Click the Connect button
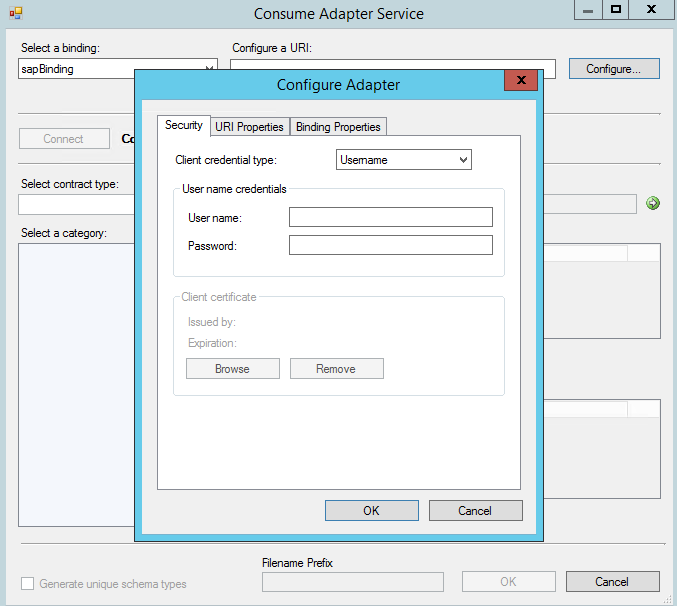Viewport: 677px width, 606px height. coord(64,139)
